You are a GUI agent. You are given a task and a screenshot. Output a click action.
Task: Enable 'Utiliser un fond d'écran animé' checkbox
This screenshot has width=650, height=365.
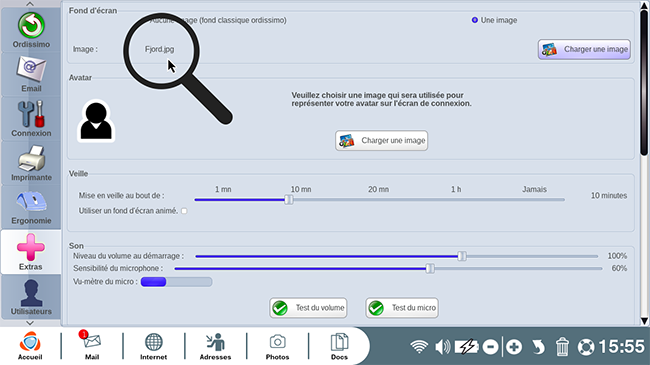coord(184,211)
